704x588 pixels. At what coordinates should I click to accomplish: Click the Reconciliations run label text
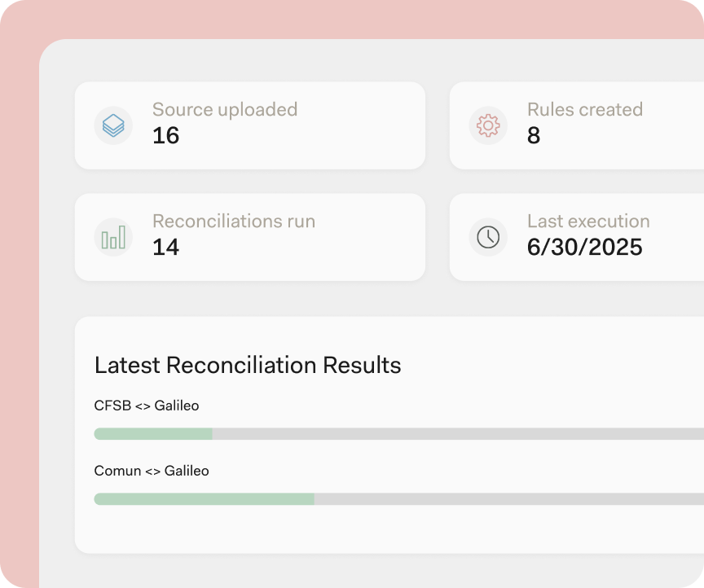coord(234,222)
